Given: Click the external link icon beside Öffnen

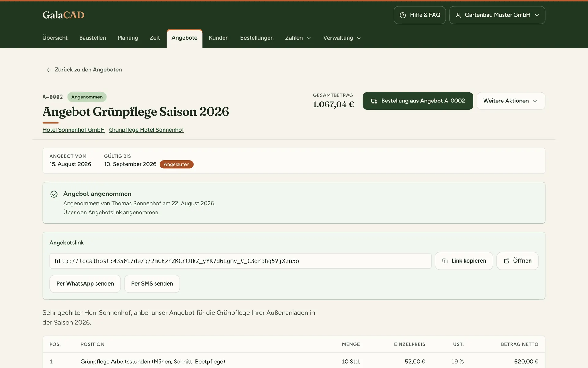Looking at the screenshot, I should pyautogui.click(x=507, y=261).
